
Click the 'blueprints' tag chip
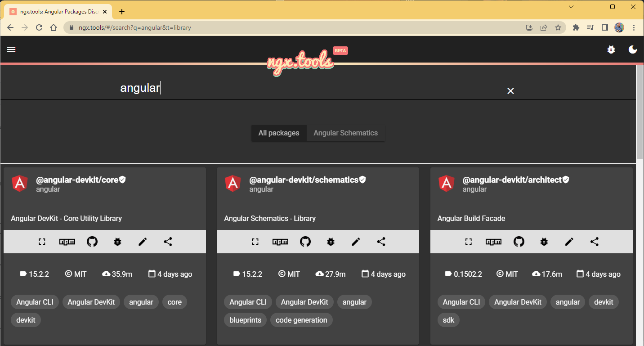click(246, 320)
